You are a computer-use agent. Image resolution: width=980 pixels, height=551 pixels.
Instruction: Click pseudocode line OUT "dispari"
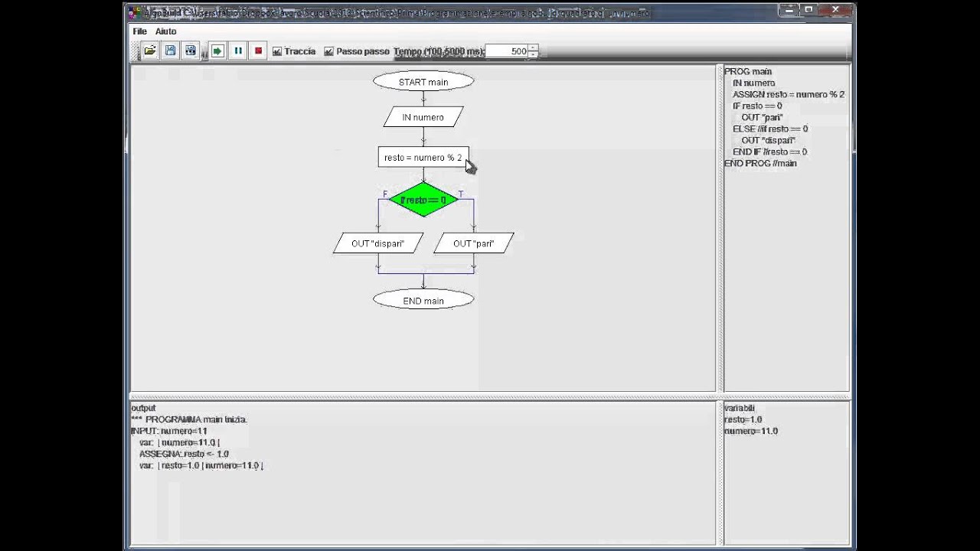pyautogui.click(x=768, y=140)
